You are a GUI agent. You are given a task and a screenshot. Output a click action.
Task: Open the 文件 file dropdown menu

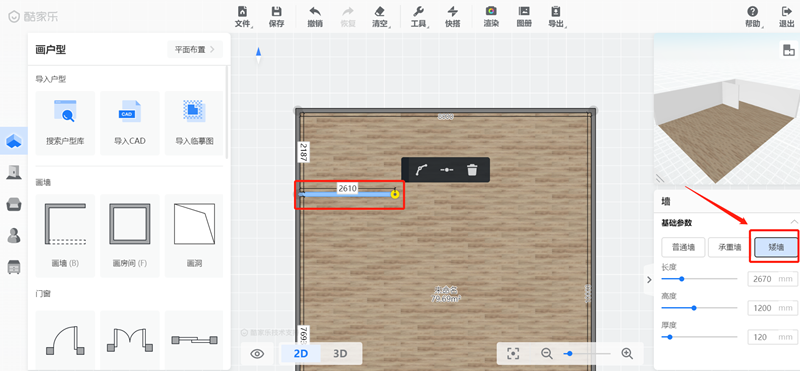[x=243, y=17]
